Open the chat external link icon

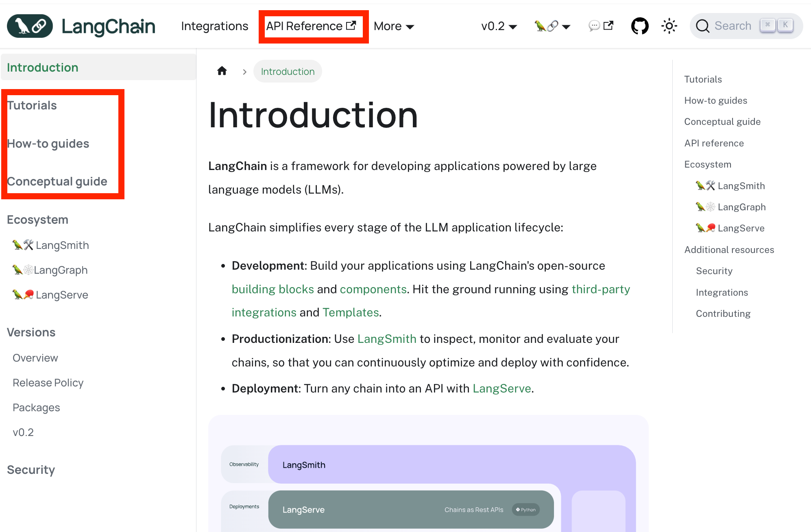tap(601, 26)
